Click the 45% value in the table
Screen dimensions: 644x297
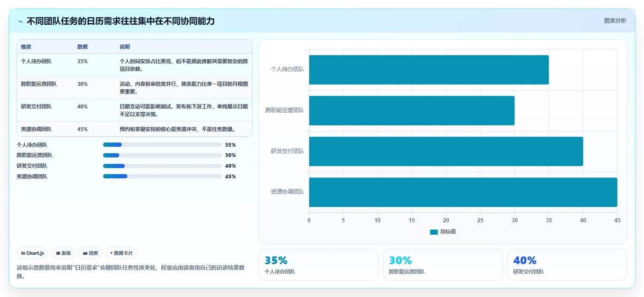[82, 129]
